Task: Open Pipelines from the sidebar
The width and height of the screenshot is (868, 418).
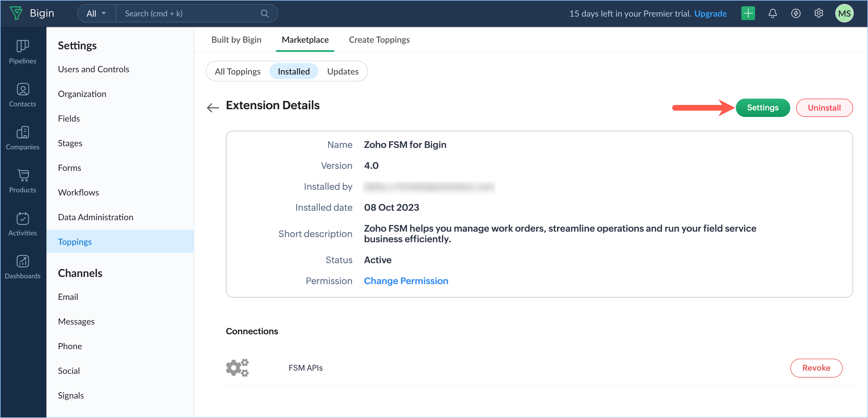Action: click(x=23, y=52)
